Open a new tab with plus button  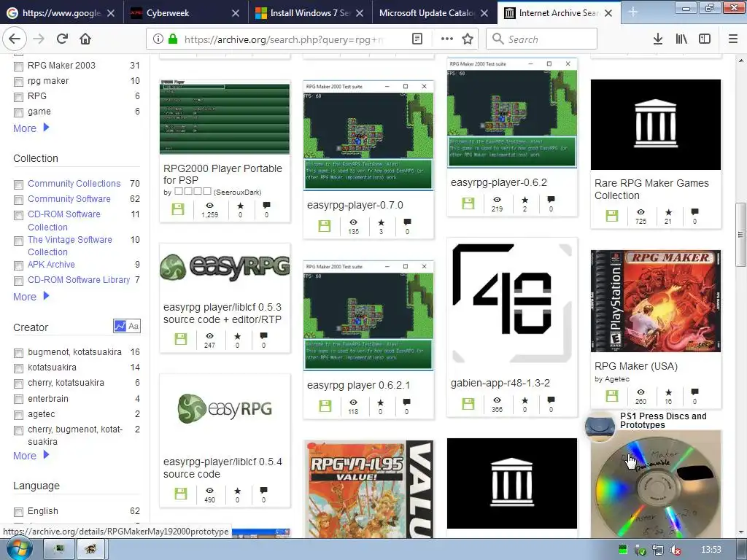(x=632, y=13)
